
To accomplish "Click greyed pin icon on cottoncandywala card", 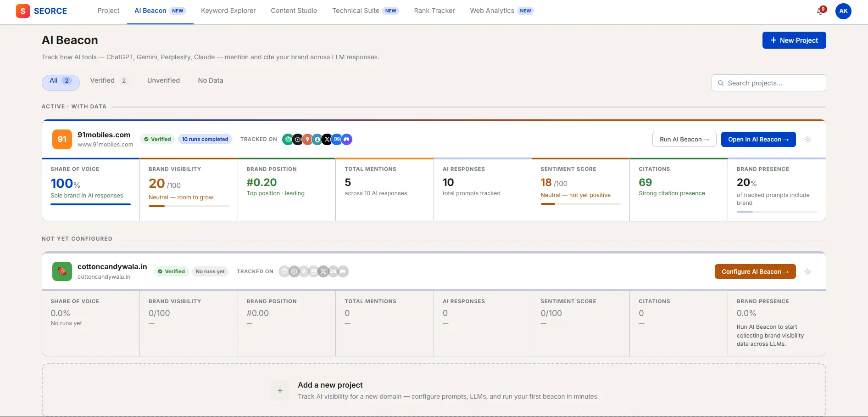I will click(304, 271).
